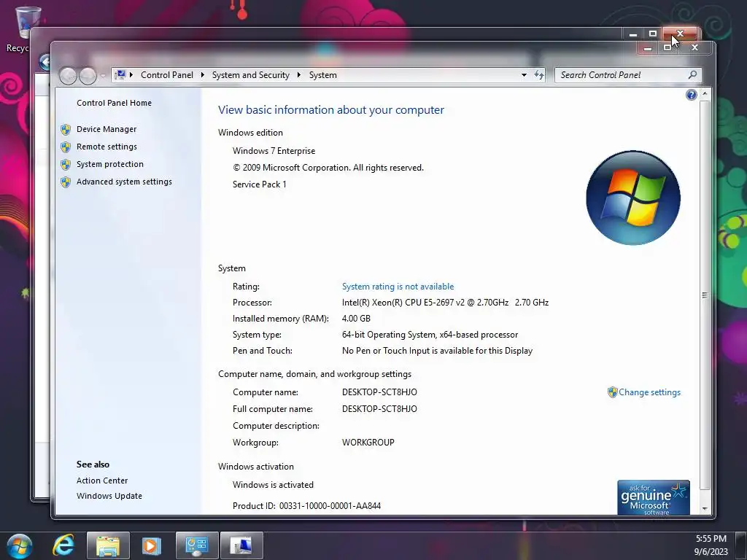Viewport: 747px width, 560px height.
Task: Click System rating is not available link
Action: (x=398, y=287)
